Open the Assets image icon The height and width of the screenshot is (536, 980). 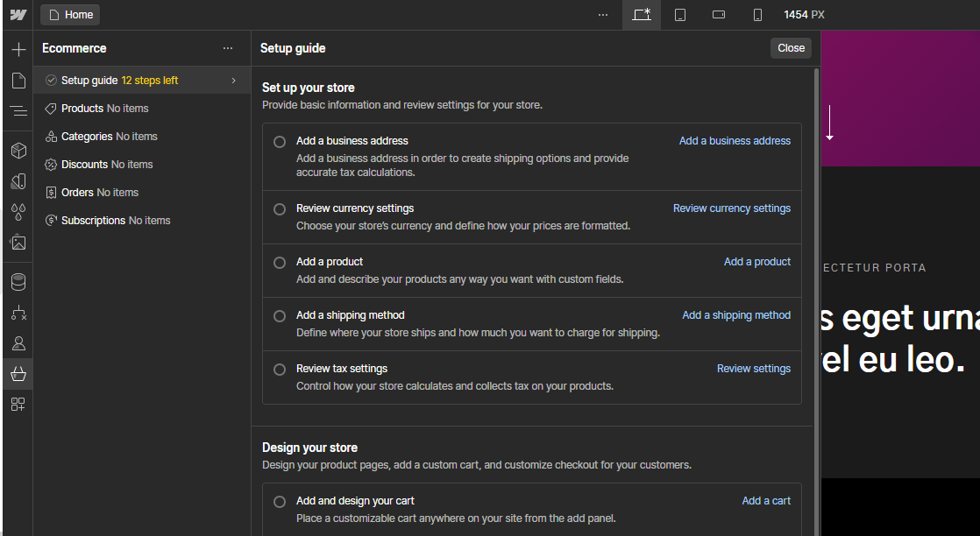click(x=18, y=243)
